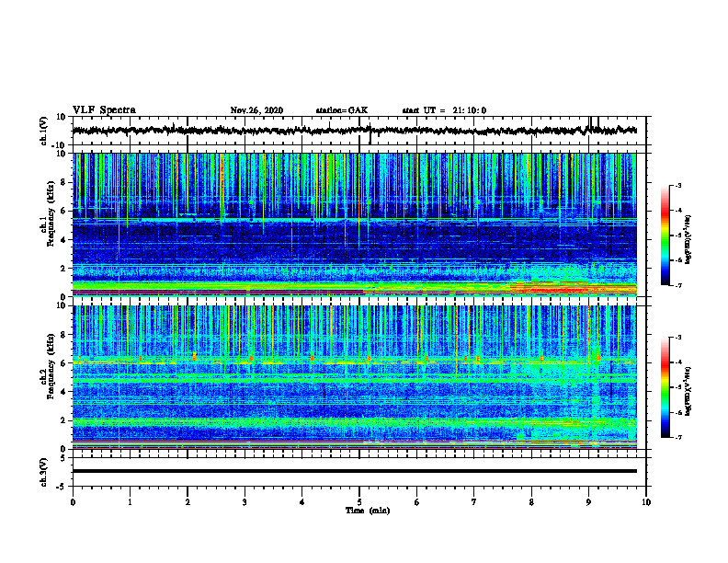Select the "start UT = 21:10:0" text

click(x=444, y=110)
